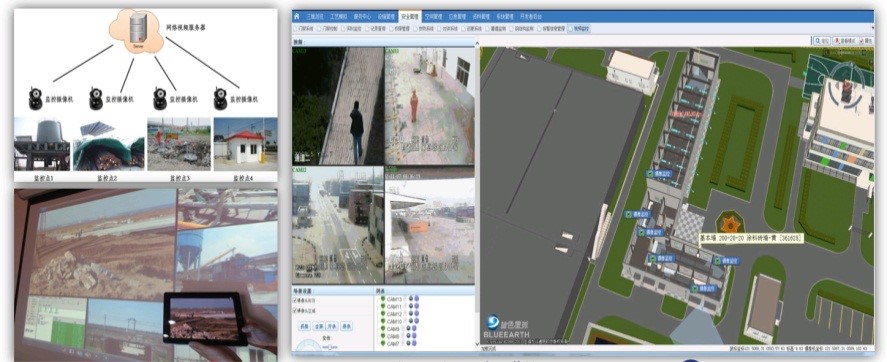This screenshot has height=362, width=887.
Task: Open the last highlighted submenu item 视频监控
Action: coord(579,28)
